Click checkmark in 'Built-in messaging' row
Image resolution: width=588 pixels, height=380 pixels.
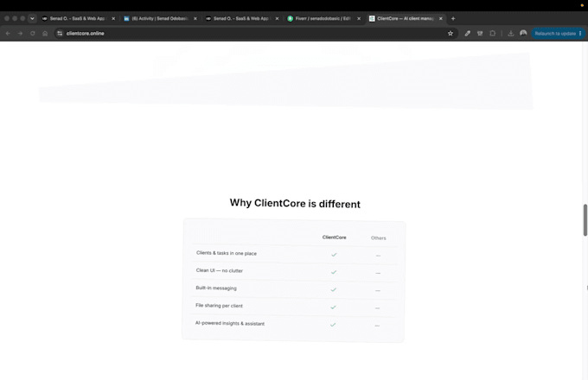click(x=334, y=290)
